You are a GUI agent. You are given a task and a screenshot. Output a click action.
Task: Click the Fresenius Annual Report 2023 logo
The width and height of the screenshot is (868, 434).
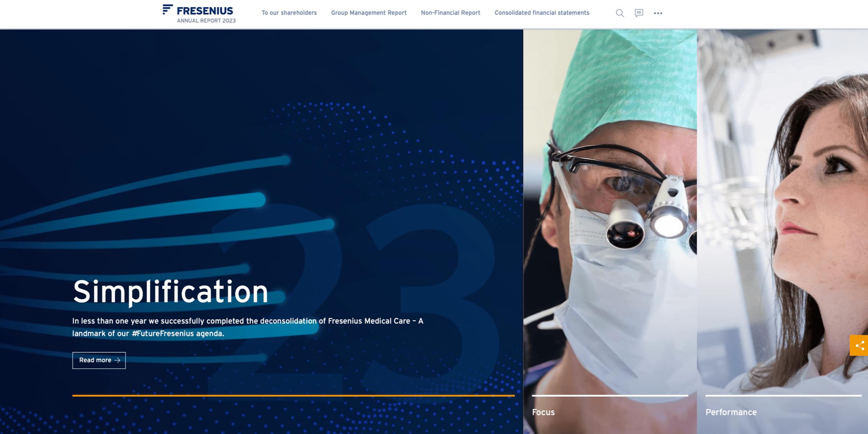coord(199,14)
